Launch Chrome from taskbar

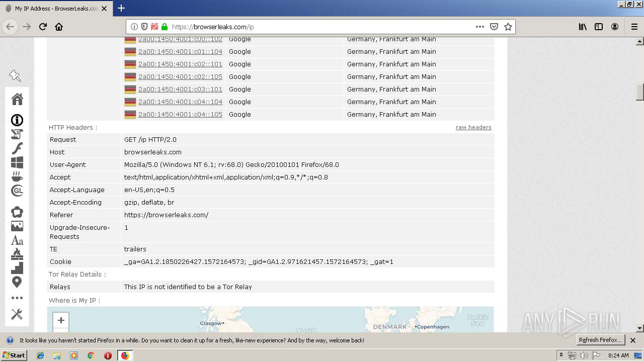pyautogui.click(x=91, y=355)
